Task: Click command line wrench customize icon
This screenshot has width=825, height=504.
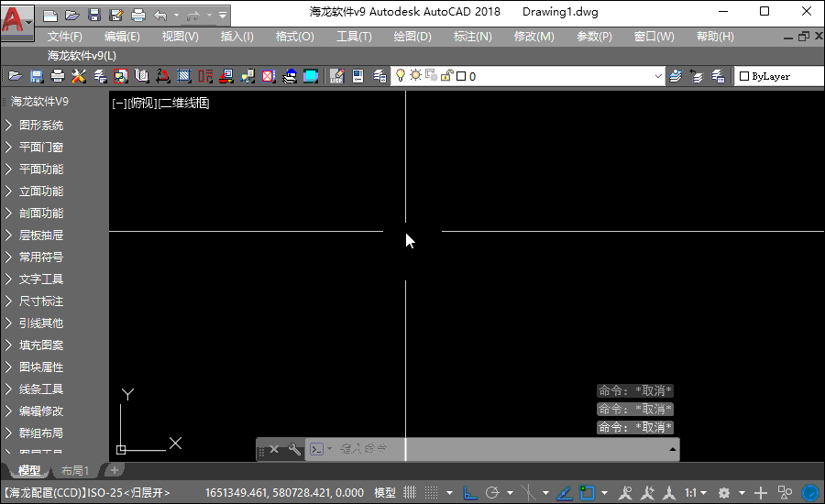Action: [294, 449]
